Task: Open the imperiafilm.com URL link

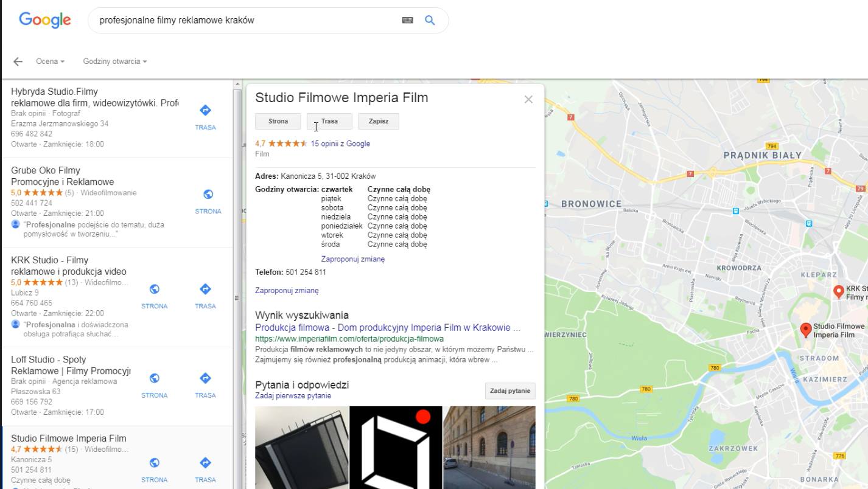Action: click(349, 339)
